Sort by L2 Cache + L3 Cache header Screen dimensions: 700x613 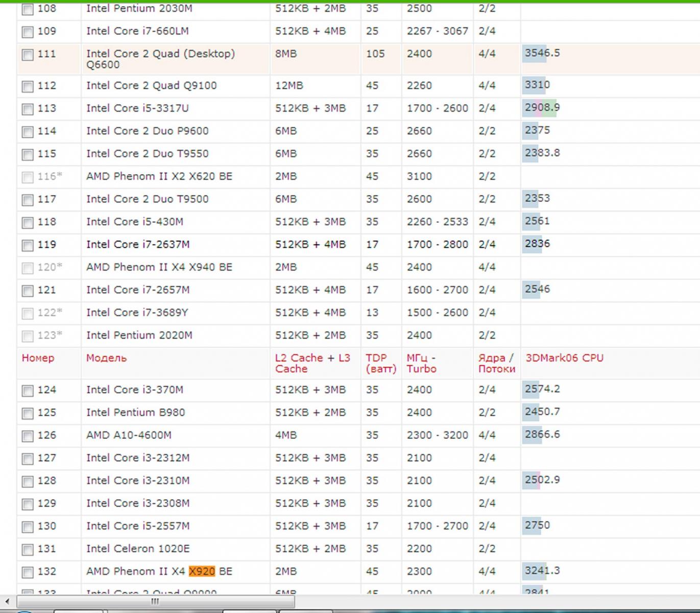pyautogui.click(x=312, y=363)
